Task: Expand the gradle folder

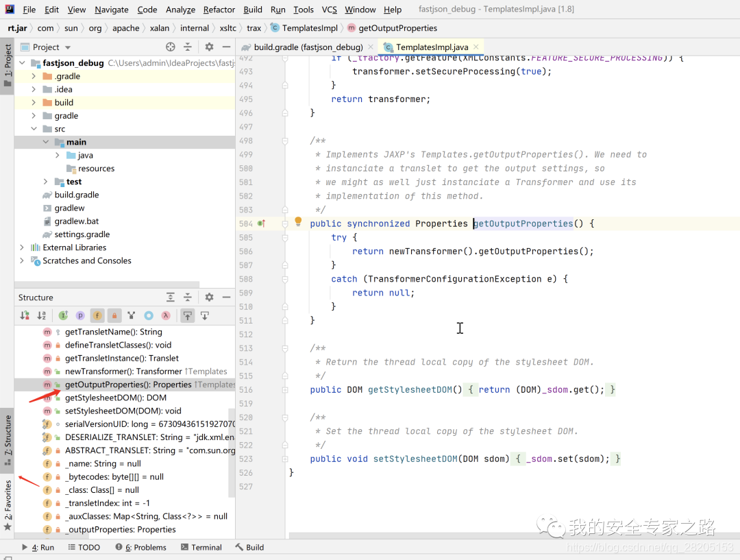Action: [34, 116]
